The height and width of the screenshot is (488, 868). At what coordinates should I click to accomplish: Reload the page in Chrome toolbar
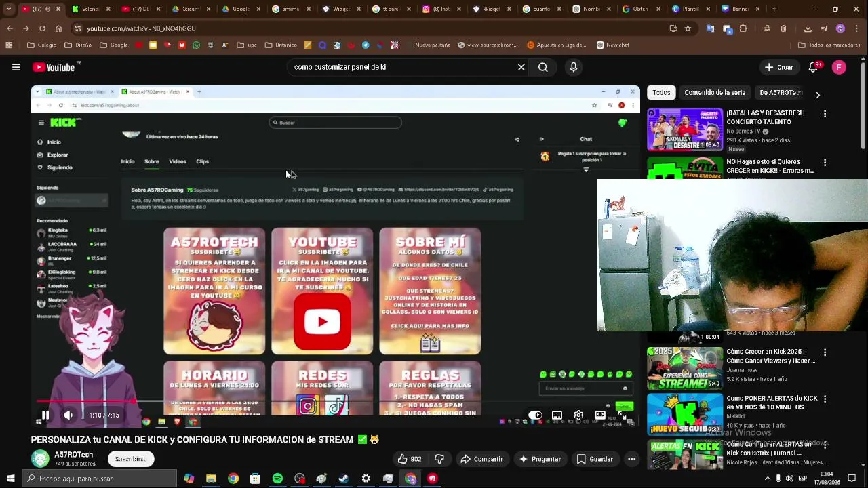pyautogui.click(x=42, y=28)
